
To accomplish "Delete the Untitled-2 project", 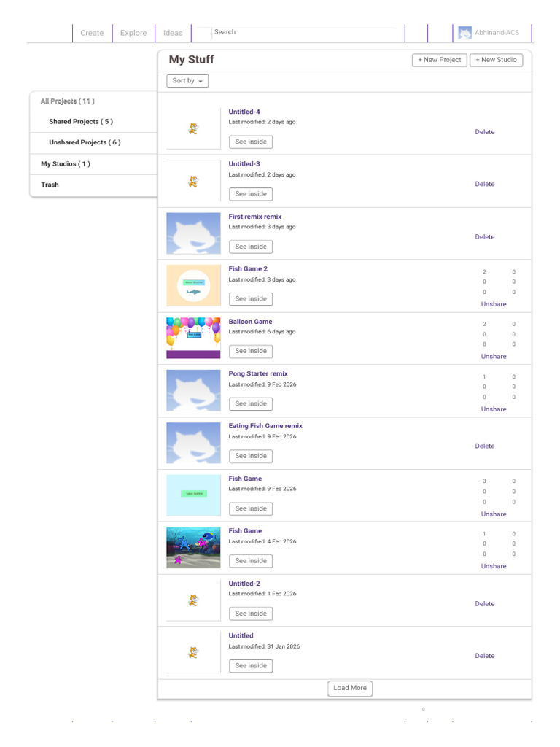I will [x=485, y=604].
